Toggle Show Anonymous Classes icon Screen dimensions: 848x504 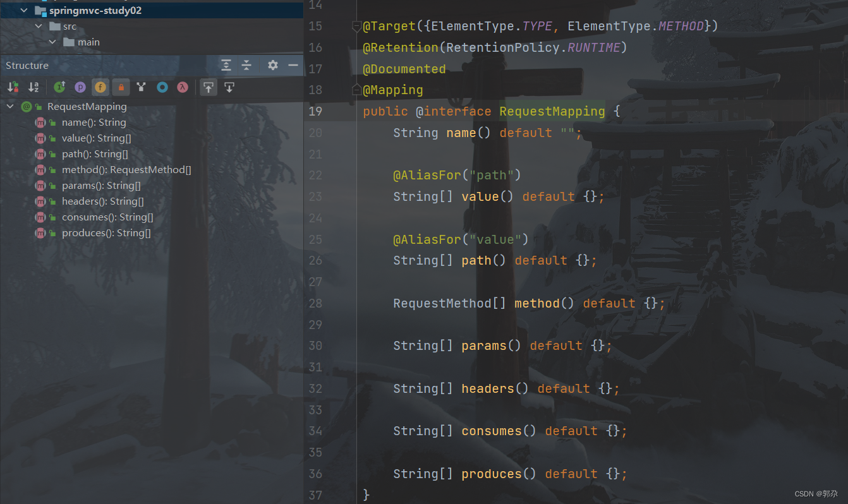coord(162,87)
